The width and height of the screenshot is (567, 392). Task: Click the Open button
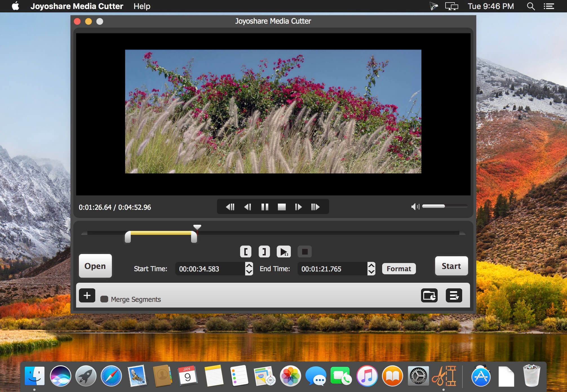(95, 266)
